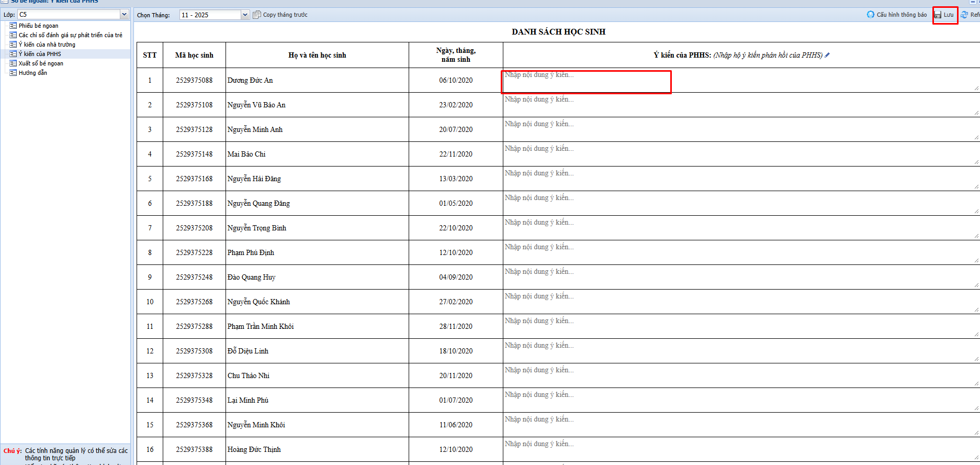Screen dimensions: 980x465
Task: Click birth date 01/07/2020
Action: pyautogui.click(x=456, y=400)
